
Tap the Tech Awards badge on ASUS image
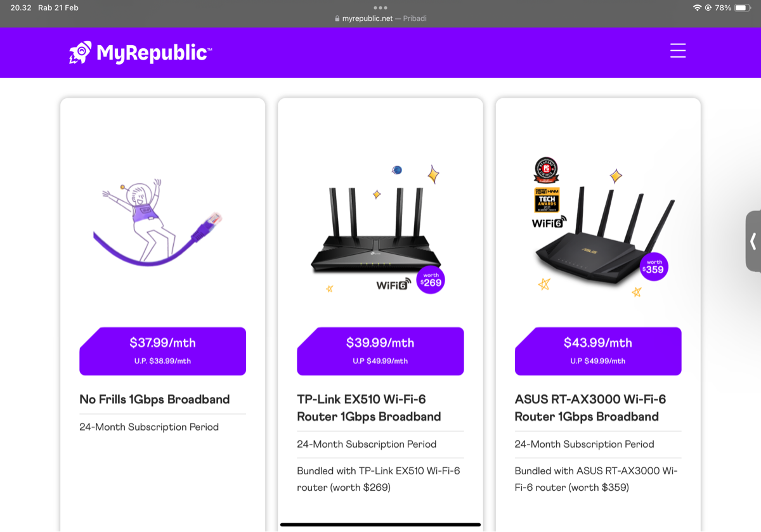pos(546,200)
